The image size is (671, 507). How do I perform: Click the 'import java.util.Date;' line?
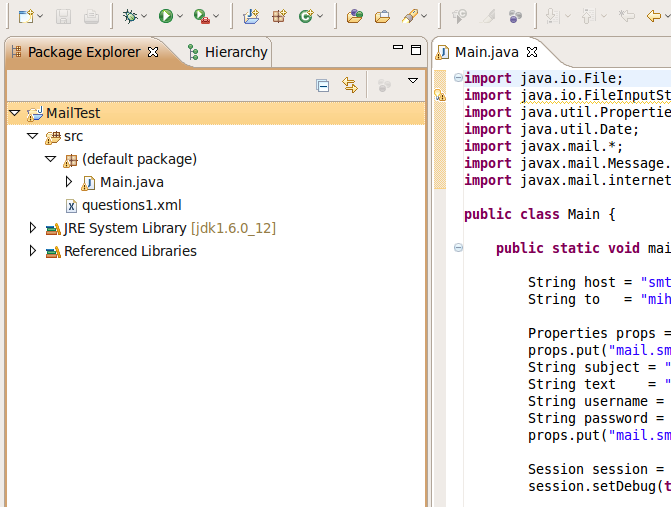point(552,129)
